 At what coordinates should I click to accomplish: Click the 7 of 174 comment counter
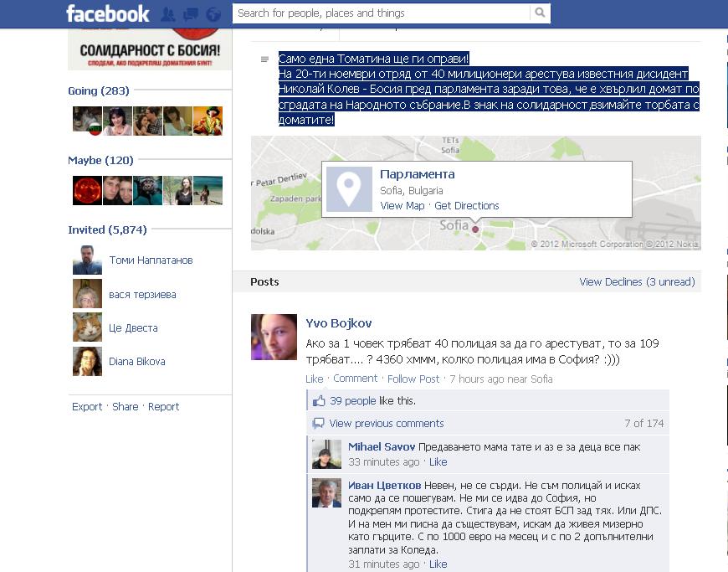[644, 423]
